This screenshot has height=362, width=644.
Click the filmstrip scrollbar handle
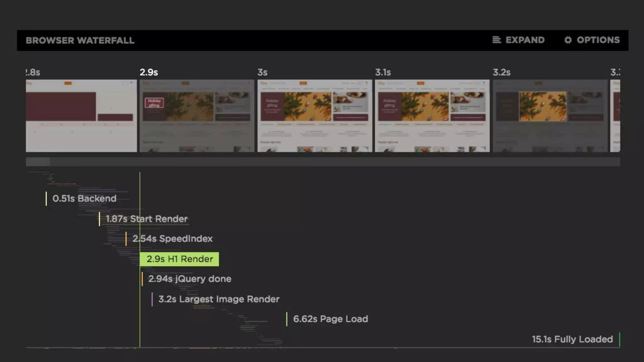(x=38, y=162)
